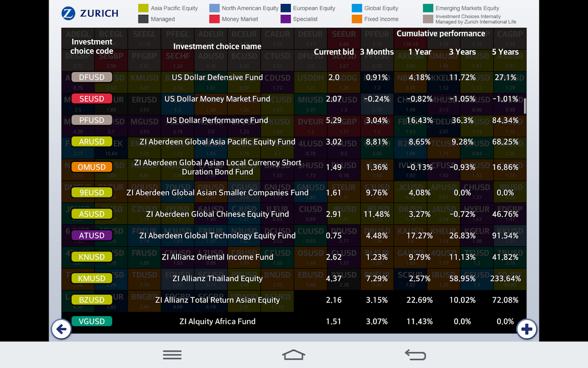Image resolution: width=588 pixels, height=368 pixels.
Task: Open US Dollar Defensive Fund row
Action: (294, 77)
